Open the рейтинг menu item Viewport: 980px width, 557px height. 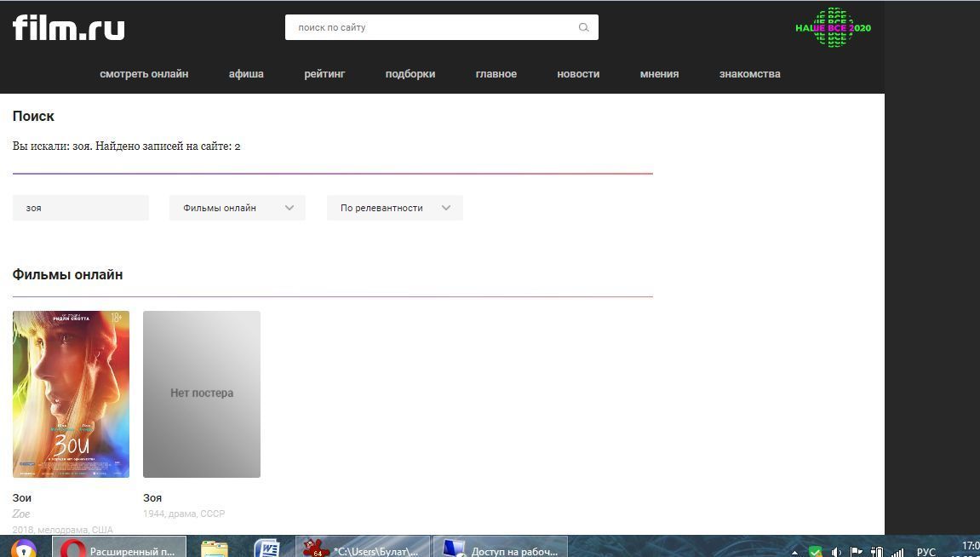pyautogui.click(x=324, y=74)
